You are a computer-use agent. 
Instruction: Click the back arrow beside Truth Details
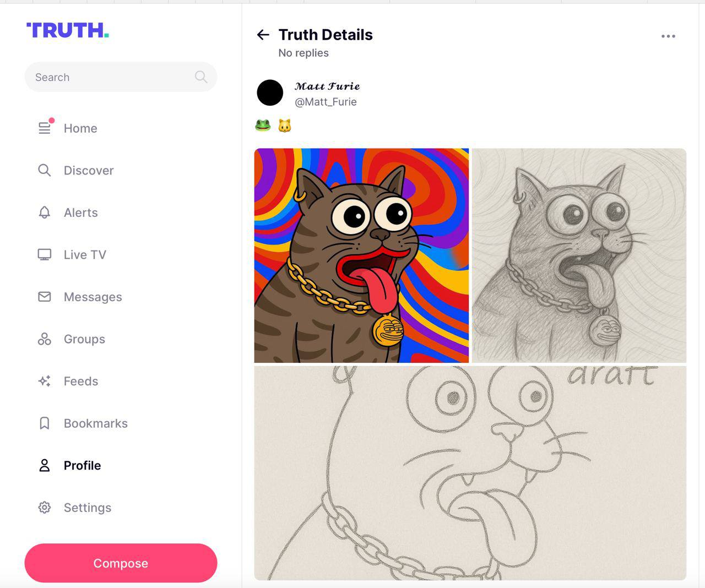(263, 35)
